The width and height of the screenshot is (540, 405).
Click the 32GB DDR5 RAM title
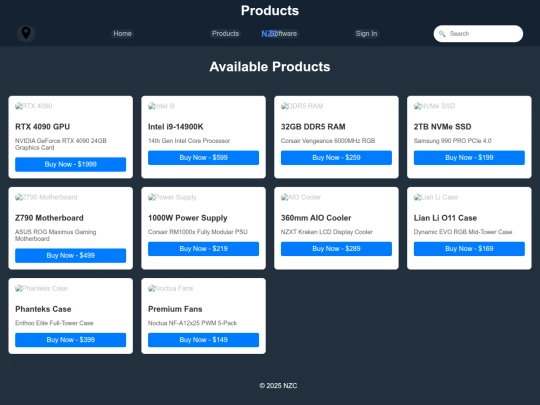313,127
